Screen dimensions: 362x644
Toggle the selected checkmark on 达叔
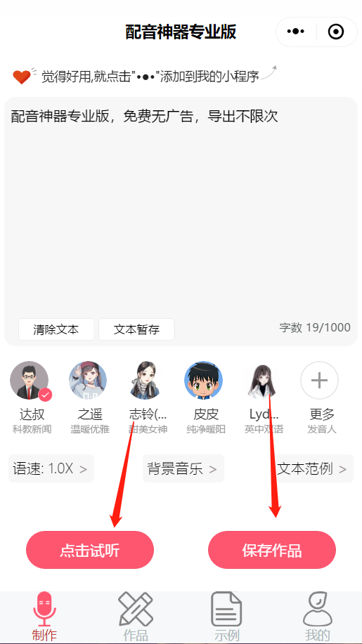coord(45,395)
